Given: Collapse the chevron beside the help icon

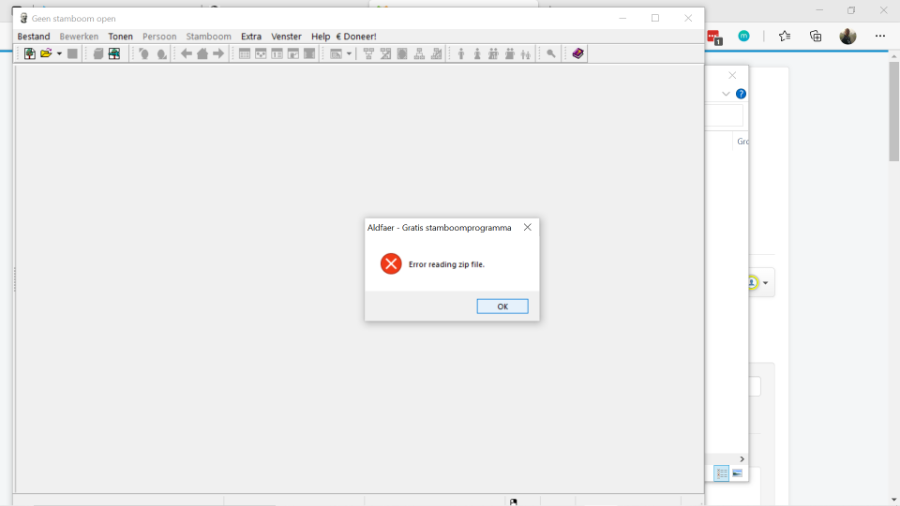Looking at the screenshot, I should [726, 94].
